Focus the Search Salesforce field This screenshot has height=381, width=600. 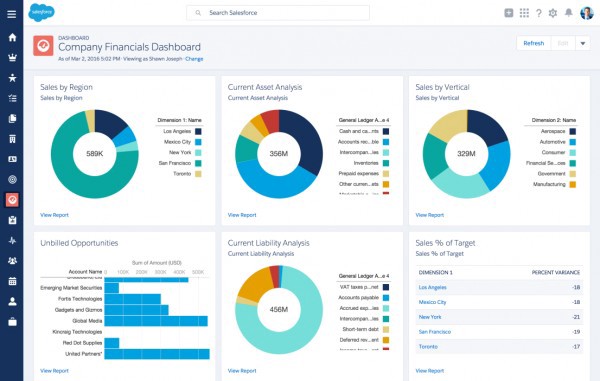(278, 13)
